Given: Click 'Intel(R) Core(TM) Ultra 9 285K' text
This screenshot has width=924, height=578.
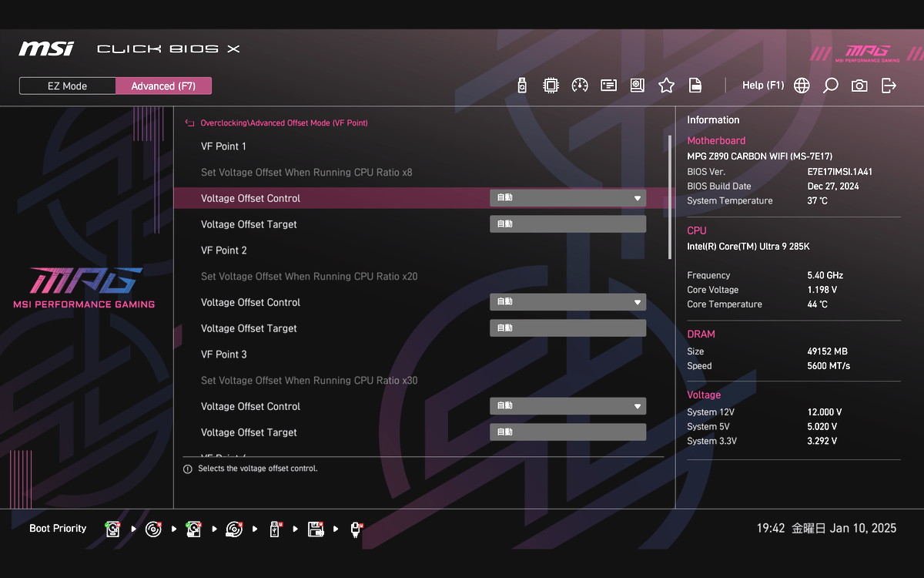Looking at the screenshot, I should pos(748,247).
